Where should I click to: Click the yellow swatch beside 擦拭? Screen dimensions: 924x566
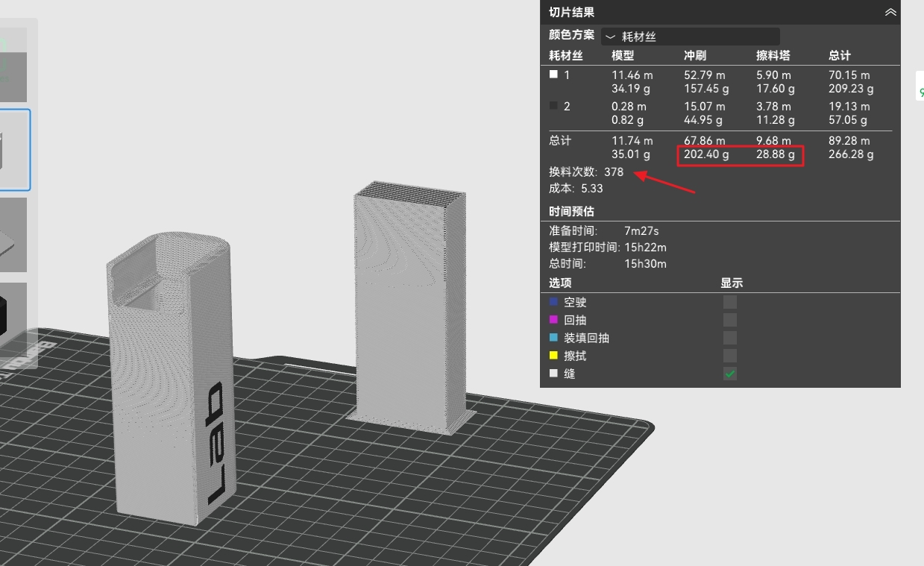coord(553,356)
